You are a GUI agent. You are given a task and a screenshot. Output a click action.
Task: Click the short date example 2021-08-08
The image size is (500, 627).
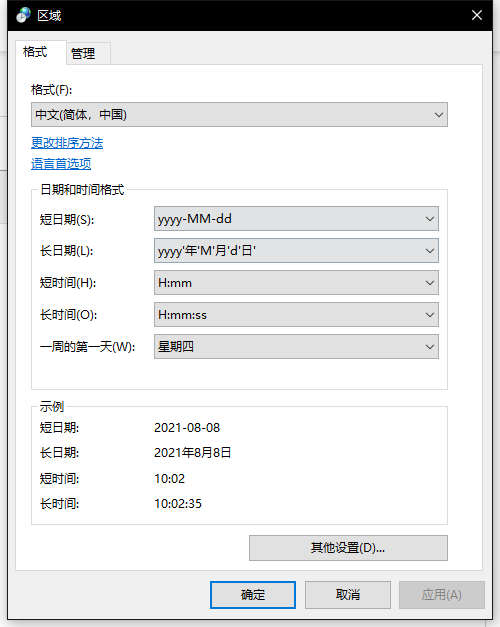187,428
